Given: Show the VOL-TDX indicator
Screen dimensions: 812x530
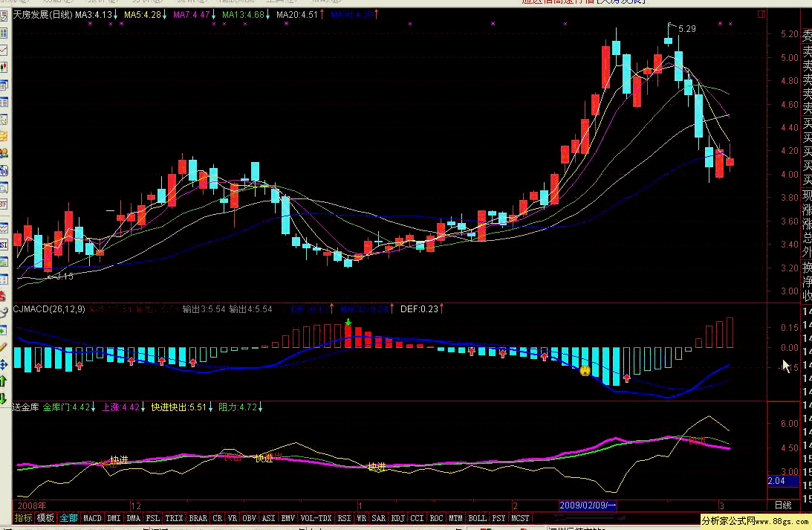Looking at the screenshot, I should 316,517.
